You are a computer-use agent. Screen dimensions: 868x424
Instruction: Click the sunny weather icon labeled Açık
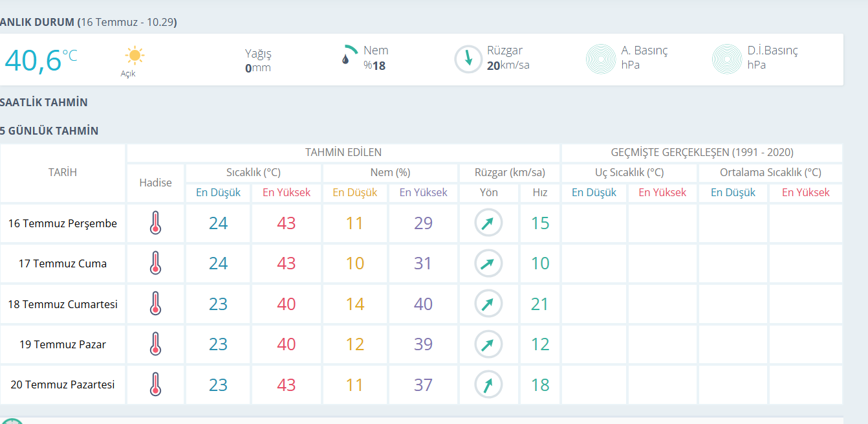[135, 55]
